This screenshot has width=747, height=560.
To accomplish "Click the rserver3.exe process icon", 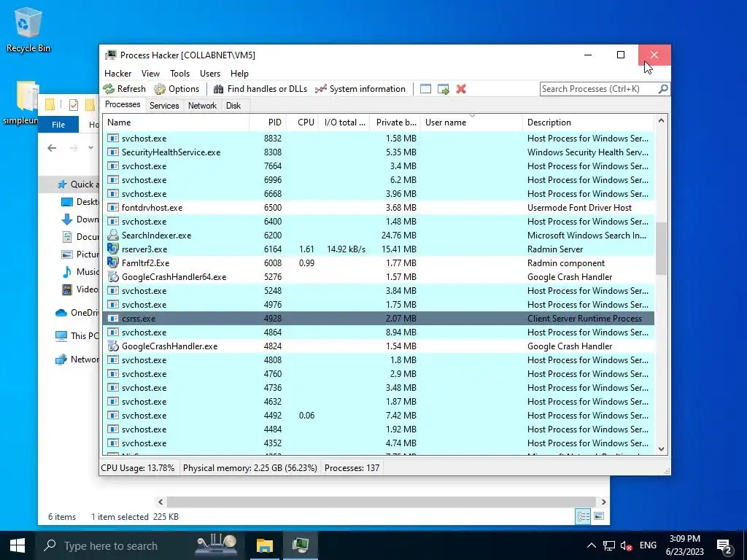I will pos(113,249).
